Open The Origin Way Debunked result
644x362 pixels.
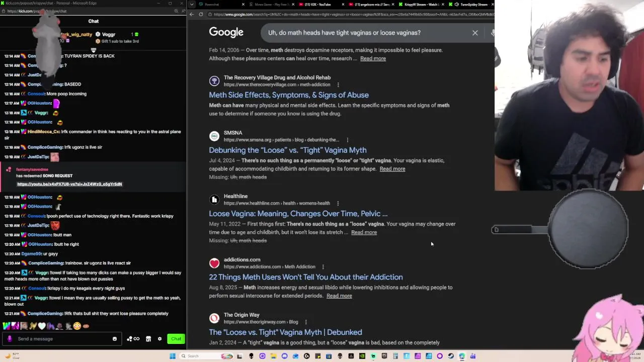(285, 332)
